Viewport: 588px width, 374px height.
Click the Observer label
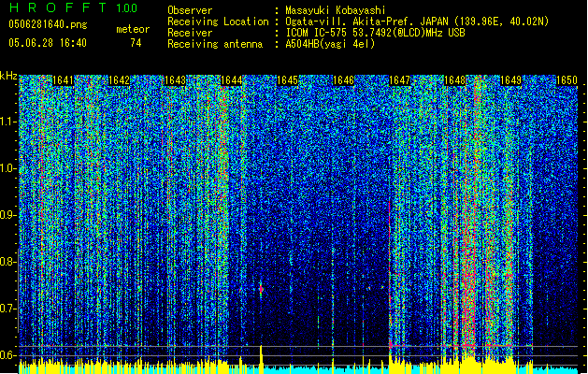point(190,10)
